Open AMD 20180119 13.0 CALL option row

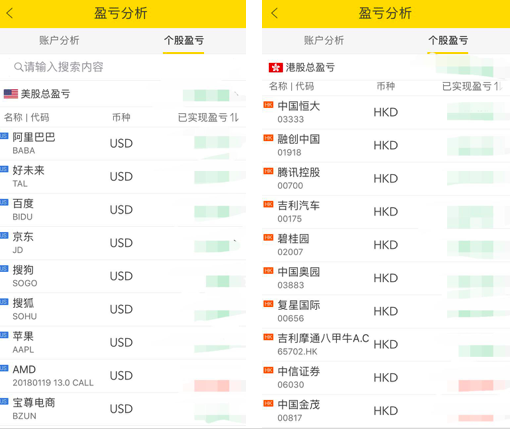(123, 376)
